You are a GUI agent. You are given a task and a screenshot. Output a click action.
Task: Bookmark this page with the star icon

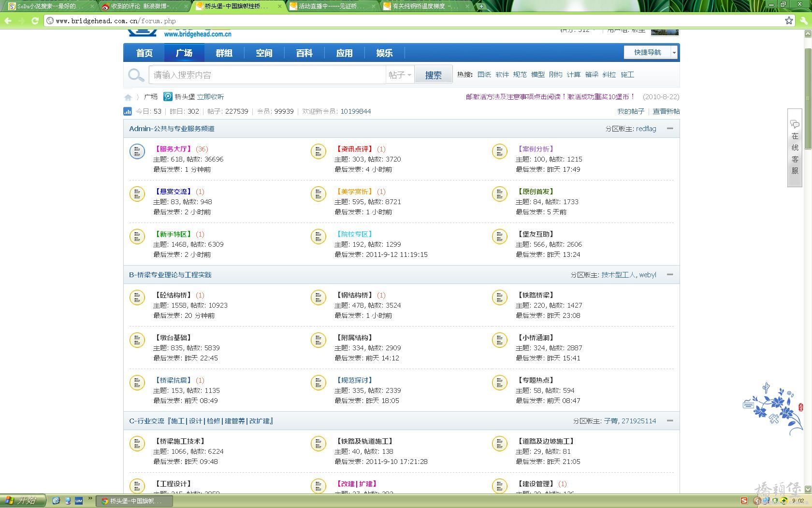(x=789, y=21)
